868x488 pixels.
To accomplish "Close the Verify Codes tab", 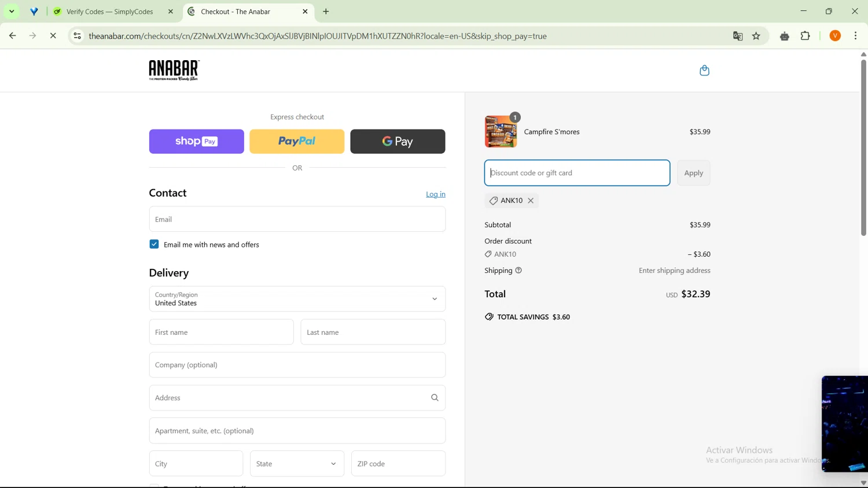I will (171, 12).
